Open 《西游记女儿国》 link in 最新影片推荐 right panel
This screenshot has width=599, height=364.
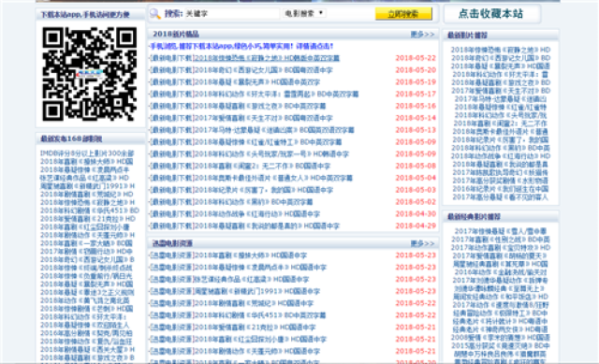coord(501,58)
